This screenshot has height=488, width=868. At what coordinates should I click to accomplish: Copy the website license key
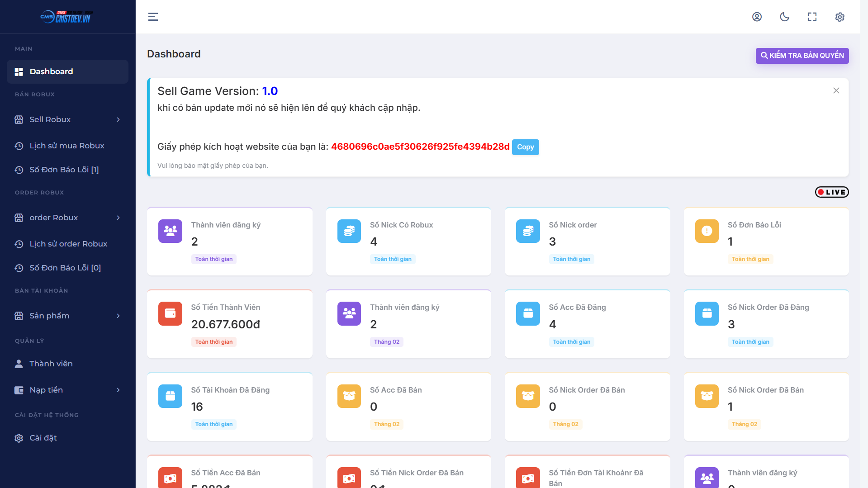(x=525, y=147)
